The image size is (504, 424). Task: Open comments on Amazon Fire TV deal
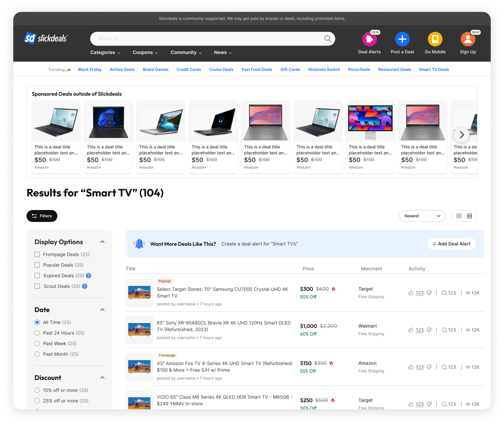click(449, 367)
